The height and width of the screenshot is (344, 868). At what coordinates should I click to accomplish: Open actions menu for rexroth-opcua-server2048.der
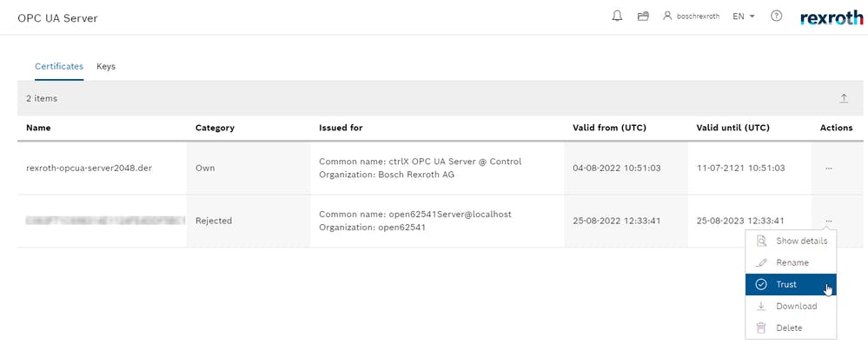click(x=829, y=169)
